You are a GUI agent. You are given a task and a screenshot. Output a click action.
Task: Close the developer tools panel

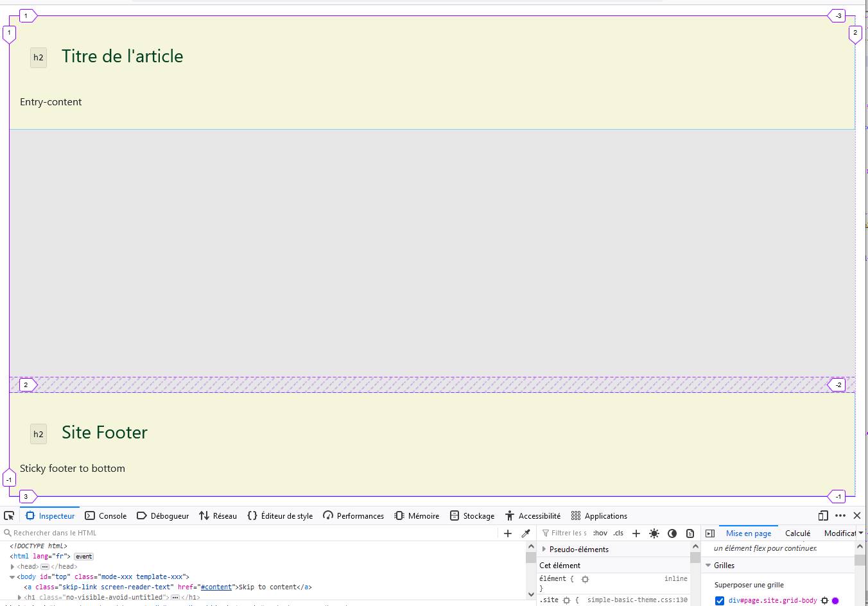[857, 515]
